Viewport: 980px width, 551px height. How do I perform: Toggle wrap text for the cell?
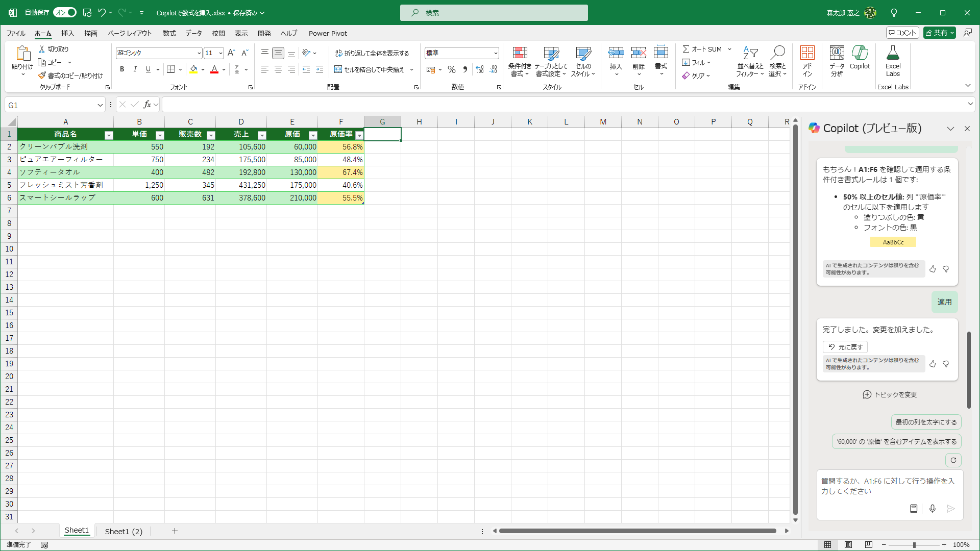tap(372, 53)
